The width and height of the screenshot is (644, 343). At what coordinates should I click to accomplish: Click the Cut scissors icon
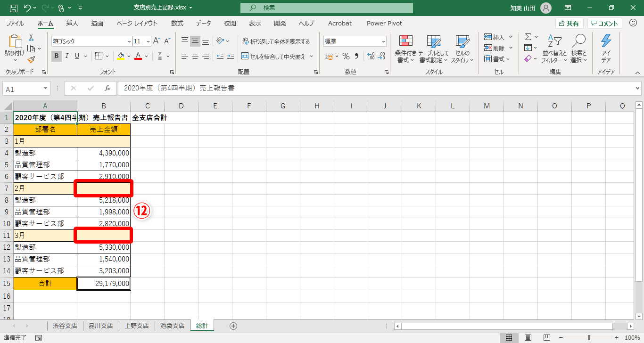pos(31,38)
